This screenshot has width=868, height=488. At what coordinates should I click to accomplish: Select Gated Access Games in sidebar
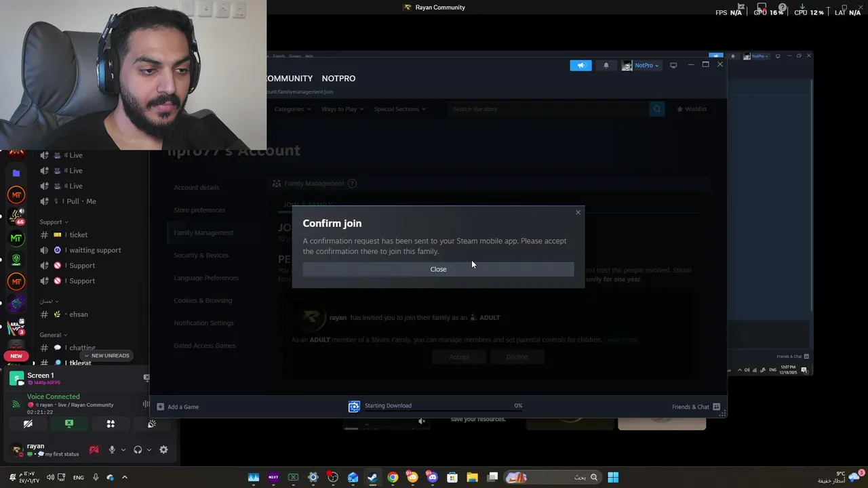point(205,346)
